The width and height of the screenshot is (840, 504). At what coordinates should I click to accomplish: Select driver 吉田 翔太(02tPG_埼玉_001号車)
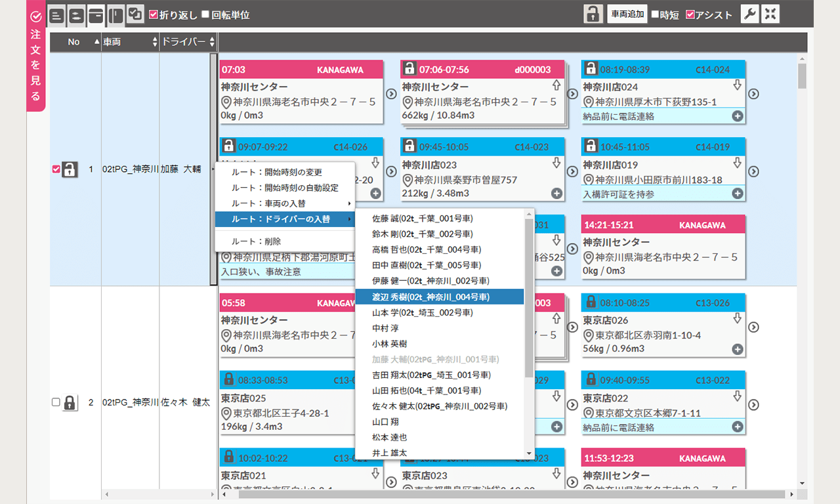pos(439,375)
